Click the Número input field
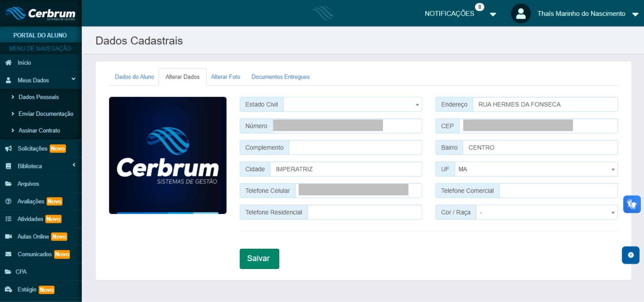The image size is (644, 302). (x=347, y=126)
